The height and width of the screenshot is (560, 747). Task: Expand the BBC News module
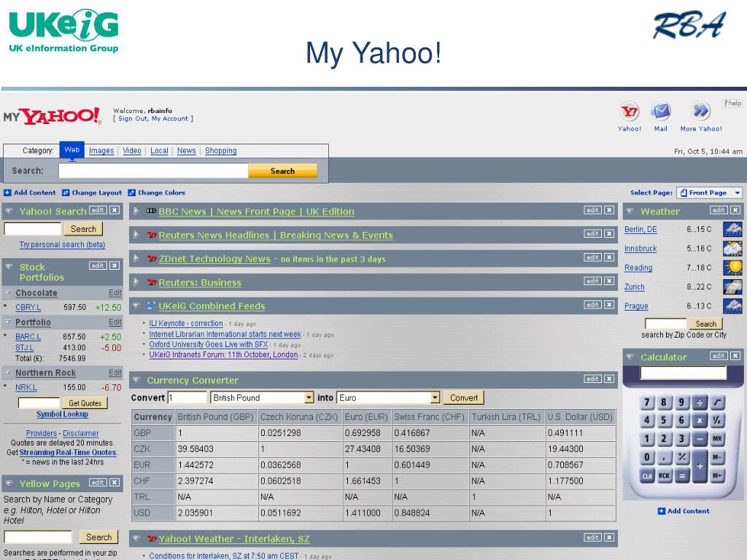136,211
